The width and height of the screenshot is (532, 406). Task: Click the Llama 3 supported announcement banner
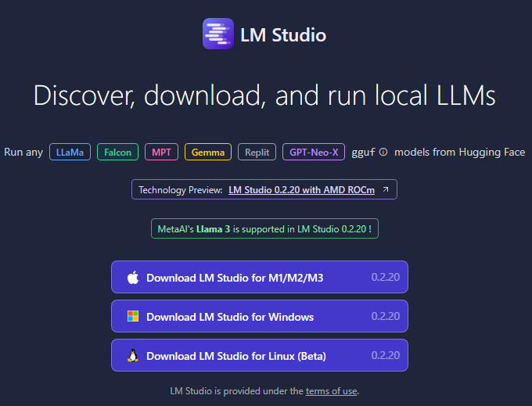coord(264,228)
